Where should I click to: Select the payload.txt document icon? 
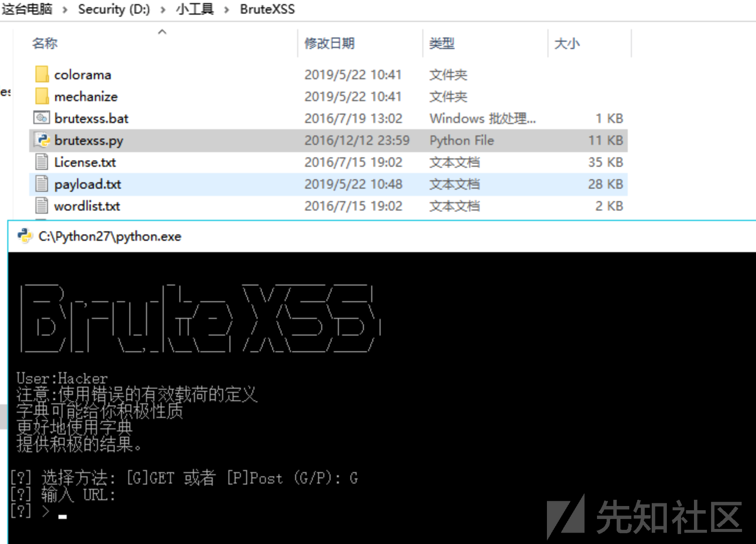tap(42, 184)
